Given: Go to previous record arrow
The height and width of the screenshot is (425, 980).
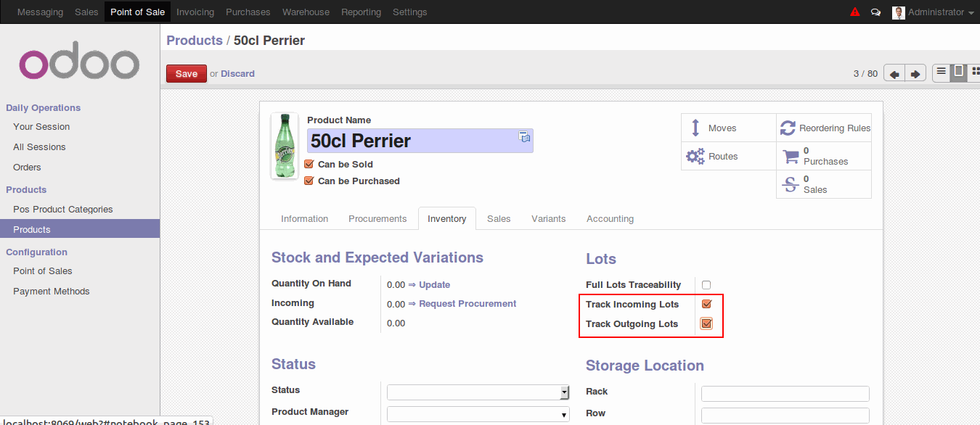Looking at the screenshot, I should point(894,73).
